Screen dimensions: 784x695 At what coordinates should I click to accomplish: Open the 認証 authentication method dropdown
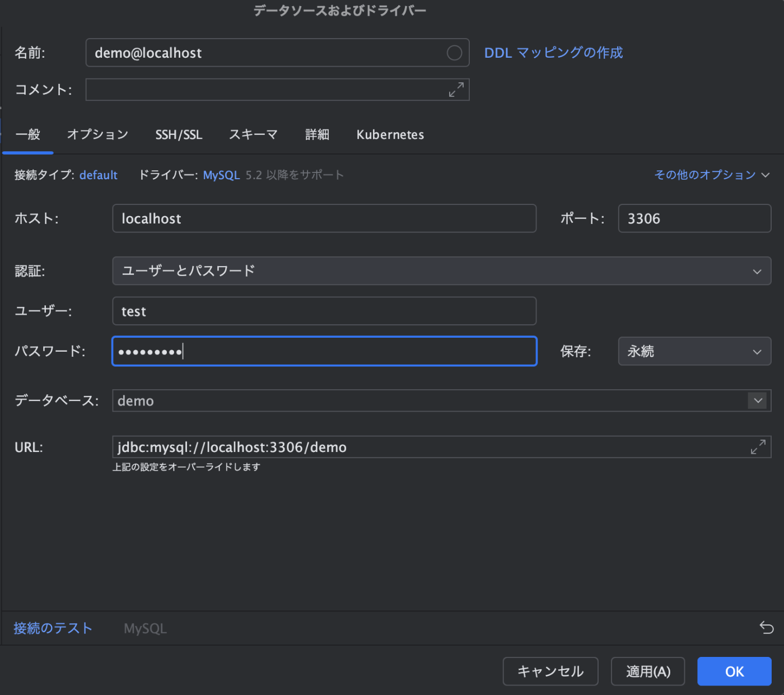(757, 271)
